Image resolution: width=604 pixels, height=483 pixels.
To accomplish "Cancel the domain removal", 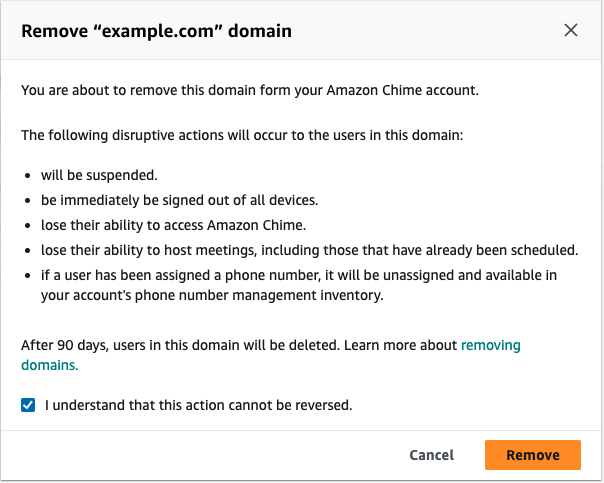I will [x=431, y=455].
